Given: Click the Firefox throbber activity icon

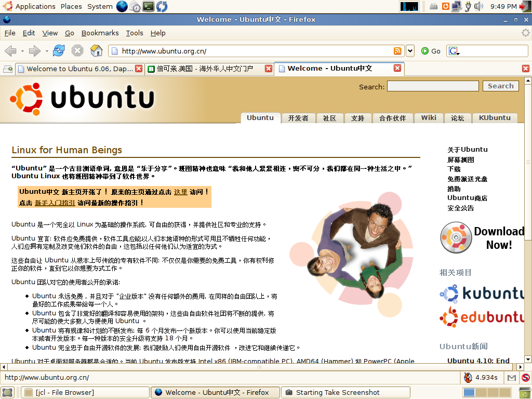Looking at the screenshot, I should pos(526,33).
